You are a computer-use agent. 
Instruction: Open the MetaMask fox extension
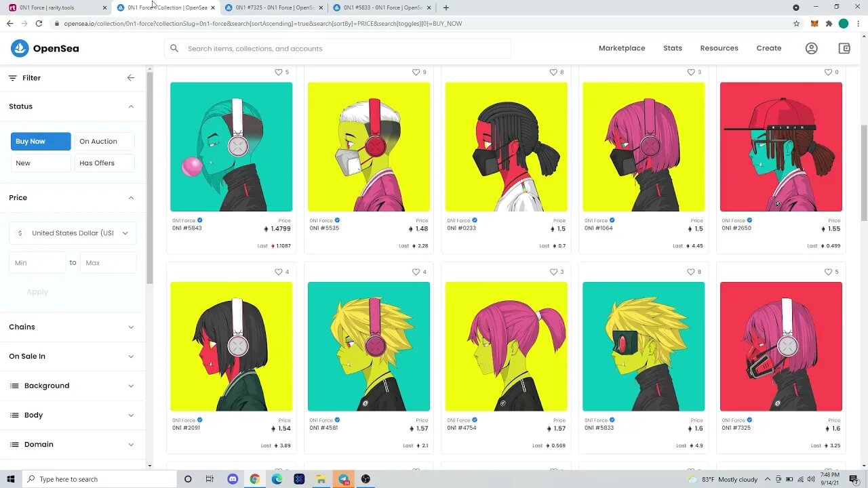click(814, 23)
